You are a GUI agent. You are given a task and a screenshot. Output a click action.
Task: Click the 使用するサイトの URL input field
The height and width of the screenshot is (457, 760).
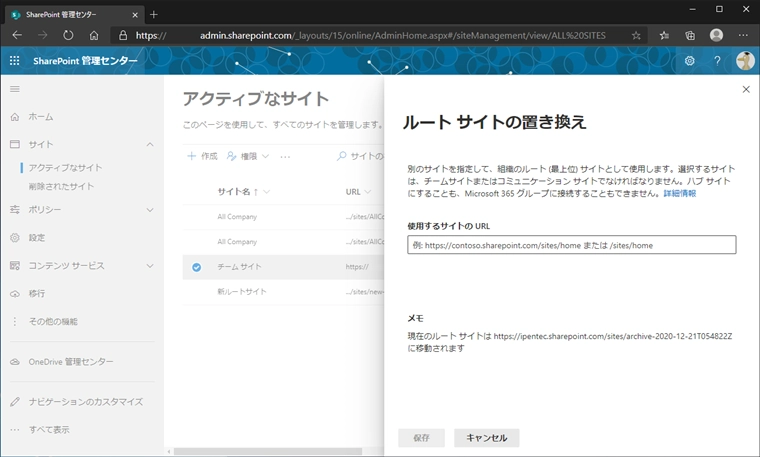tap(571, 245)
